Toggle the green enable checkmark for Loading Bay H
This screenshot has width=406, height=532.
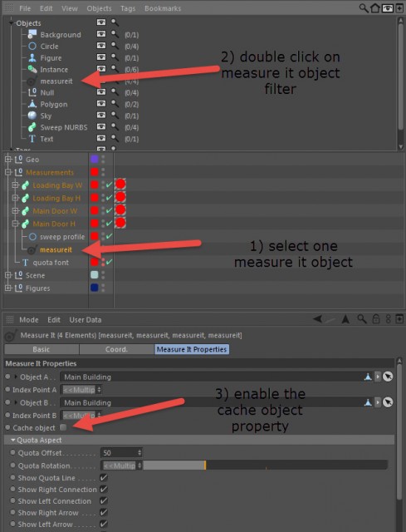[109, 198]
